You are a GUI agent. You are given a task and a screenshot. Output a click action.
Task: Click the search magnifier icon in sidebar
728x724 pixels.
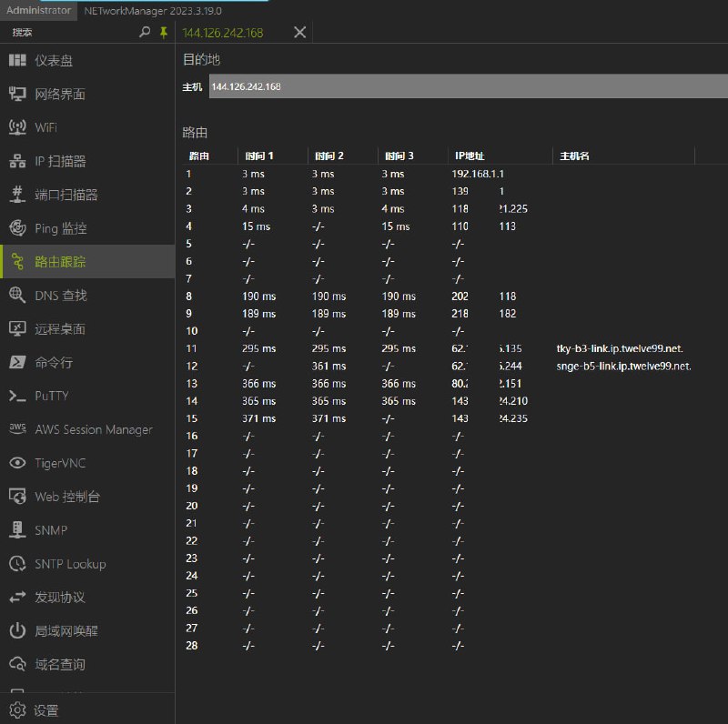tap(145, 32)
